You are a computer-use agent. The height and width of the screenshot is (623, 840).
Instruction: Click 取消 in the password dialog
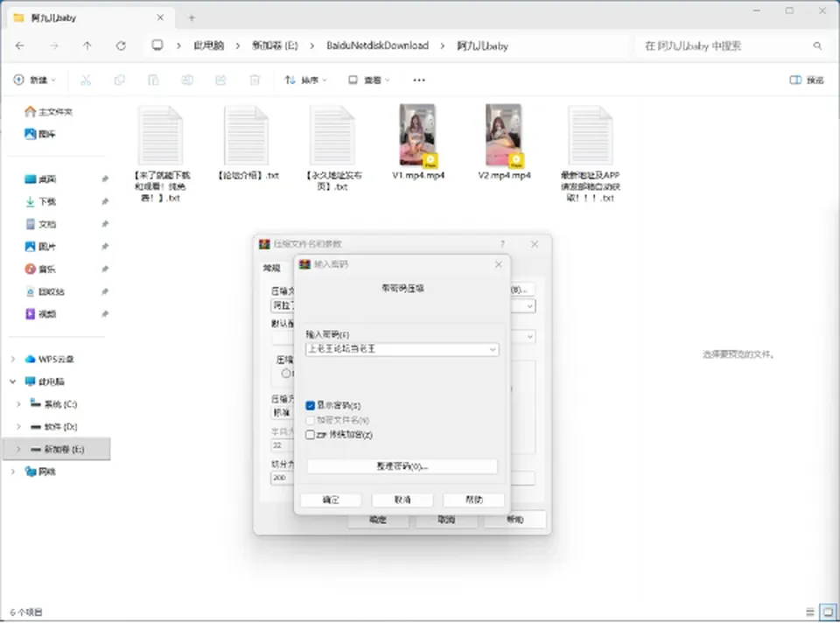click(402, 500)
